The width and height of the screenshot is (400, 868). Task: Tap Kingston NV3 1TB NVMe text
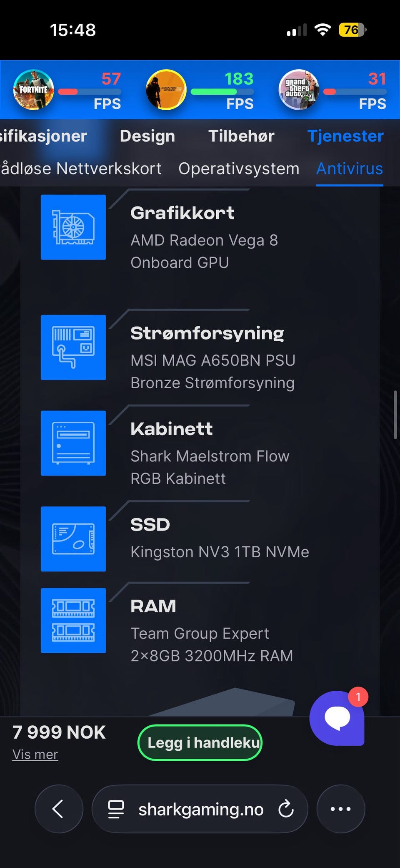click(x=220, y=552)
